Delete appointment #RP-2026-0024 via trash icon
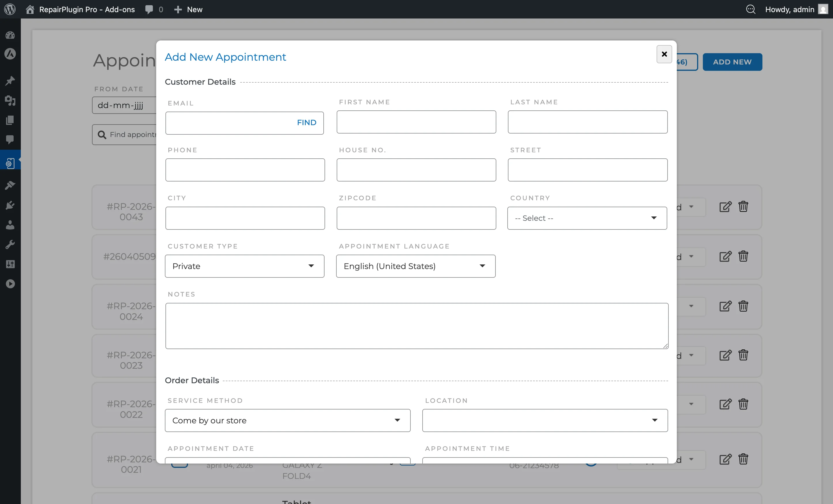Viewport: 833px width, 504px height. tap(743, 306)
